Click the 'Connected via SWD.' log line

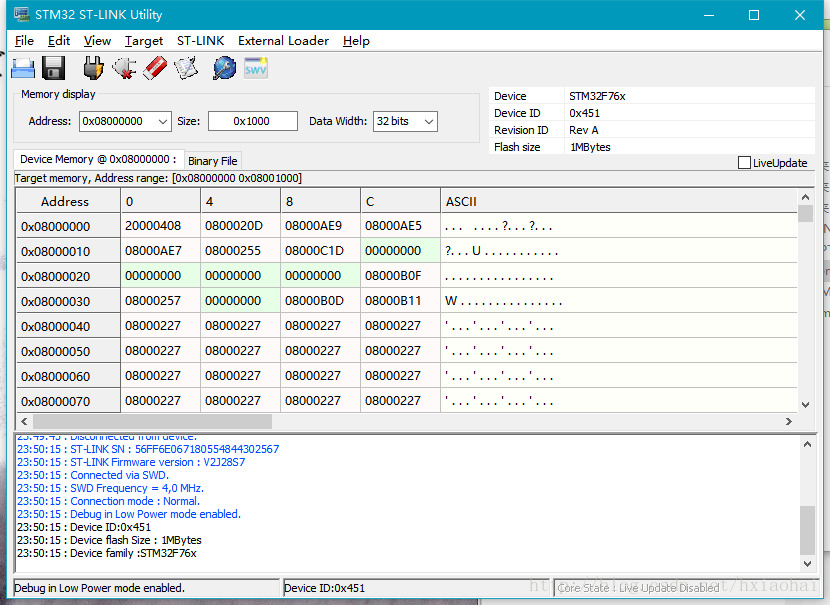[93, 475]
